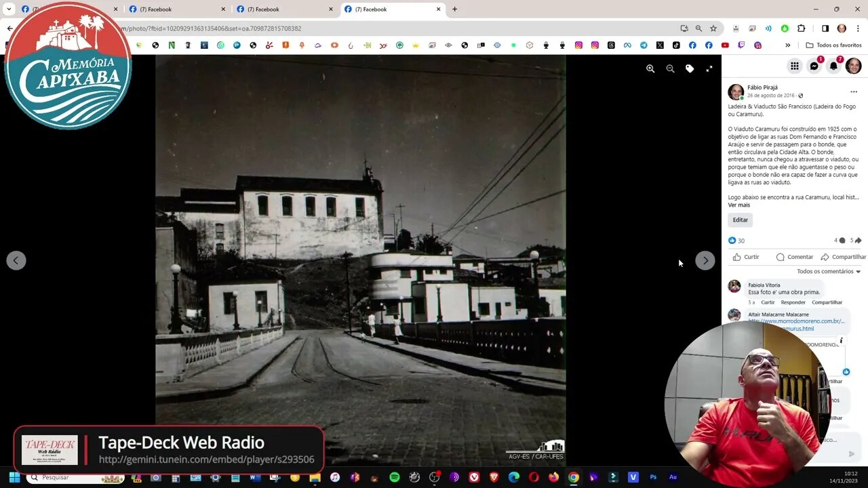Viewport: 868px width, 488px height.
Task: Open the Todos os favoritos folder
Action: [833, 45]
